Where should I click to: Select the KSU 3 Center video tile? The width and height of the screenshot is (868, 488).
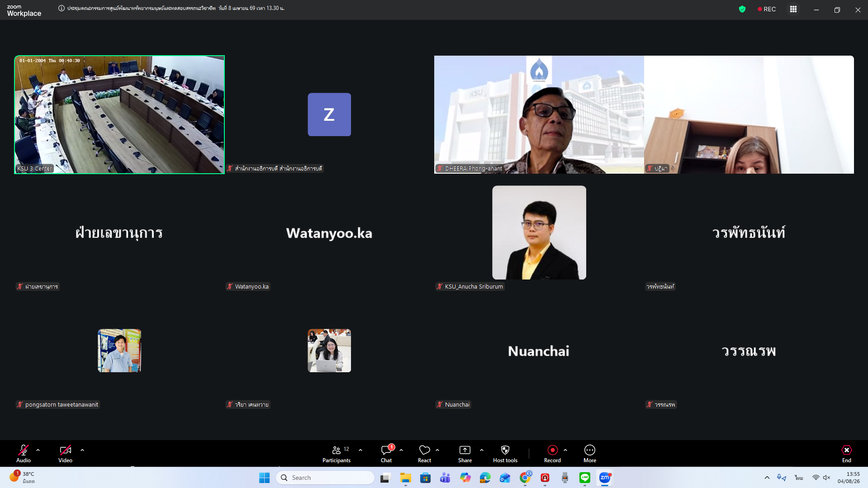click(119, 114)
